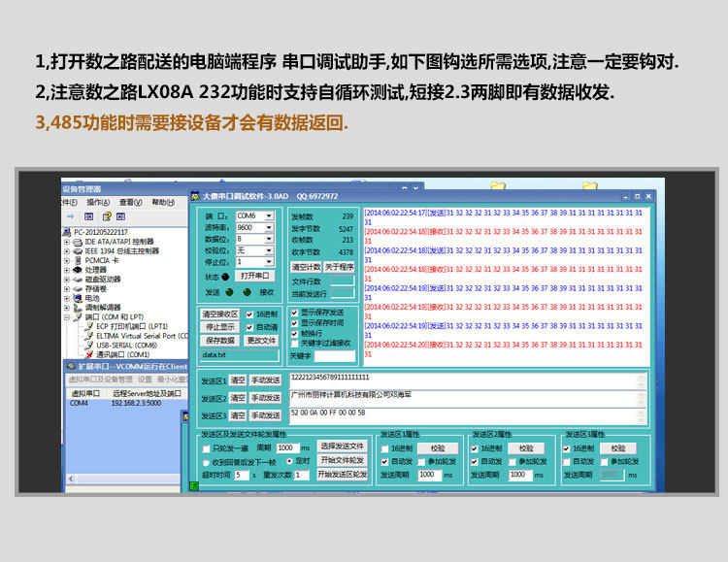Click the battery (电池) icon
Image resolution: width=728 pixels, height=562 pixels.
[x=78, y=298]
